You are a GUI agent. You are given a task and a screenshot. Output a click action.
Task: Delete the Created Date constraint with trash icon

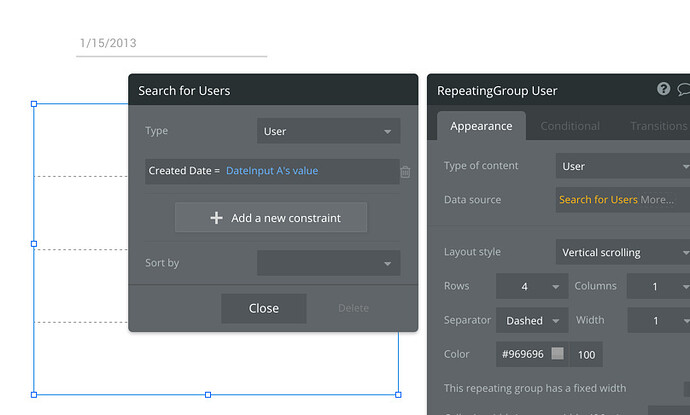point(405,171)
